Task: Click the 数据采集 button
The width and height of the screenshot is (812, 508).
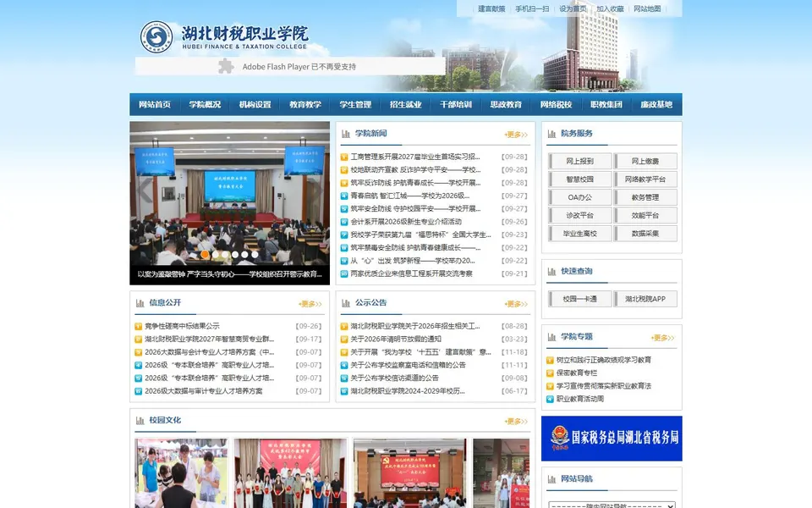Action: (645, 234)
